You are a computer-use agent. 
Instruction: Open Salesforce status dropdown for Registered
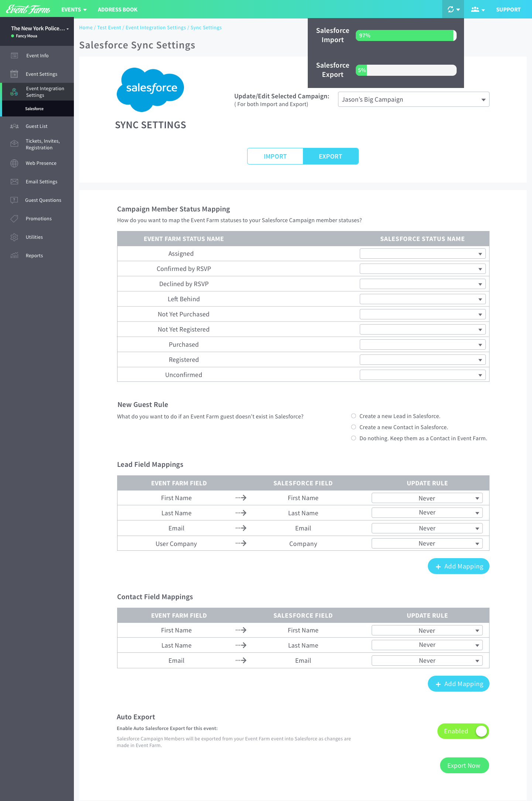tap(423, 360)
